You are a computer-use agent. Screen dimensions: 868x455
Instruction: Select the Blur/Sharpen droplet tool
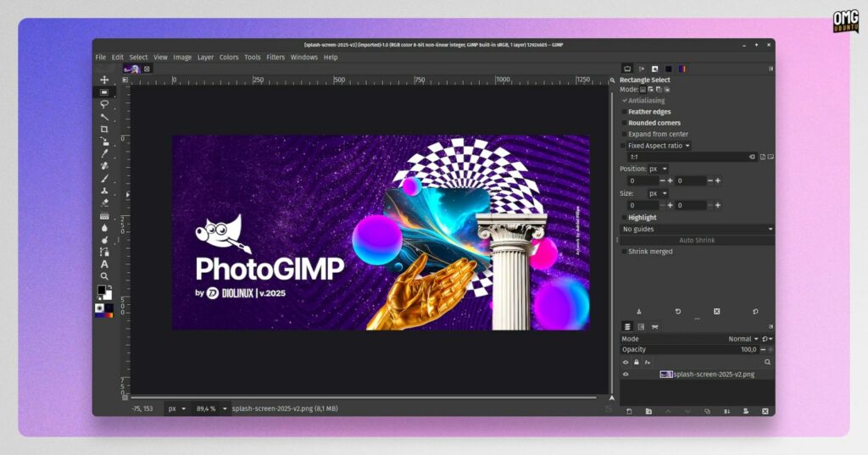tap(104, 228)
